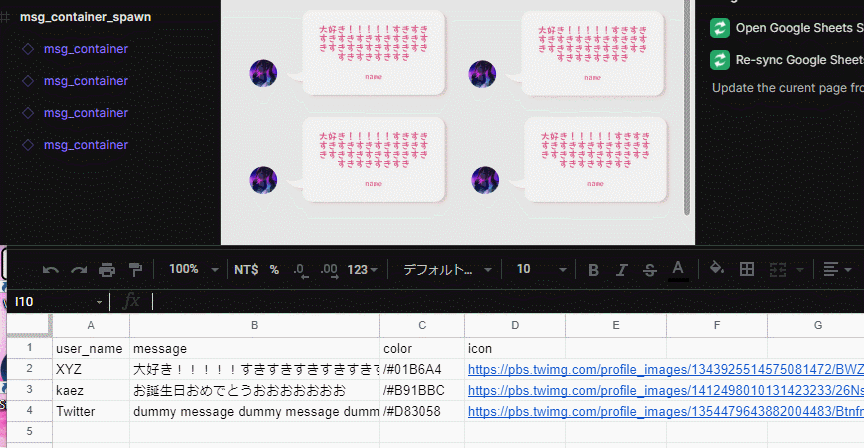
Task: Select the last msg_container layer
Action: [86, 145]
